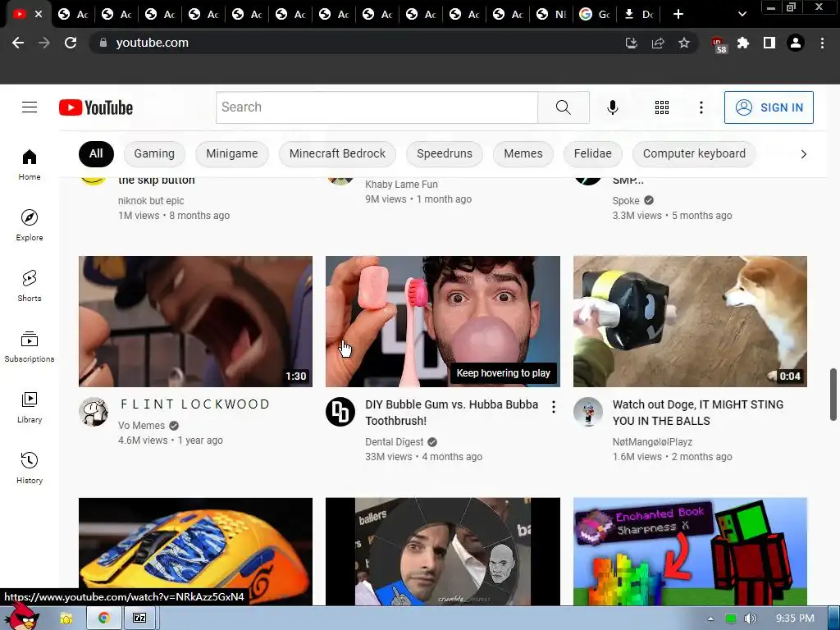Click the search magnifier button
This screenshot has width=840, height=630.
tap(563, 107)
